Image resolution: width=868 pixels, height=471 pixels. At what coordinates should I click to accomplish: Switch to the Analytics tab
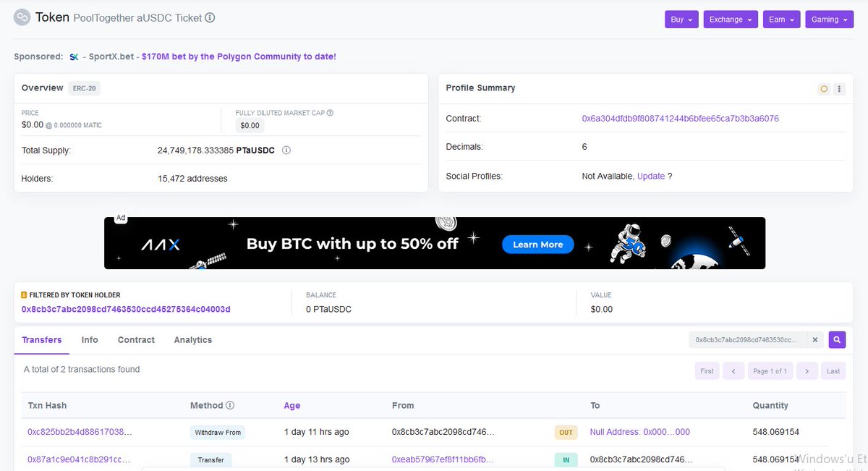click(193, 340)
